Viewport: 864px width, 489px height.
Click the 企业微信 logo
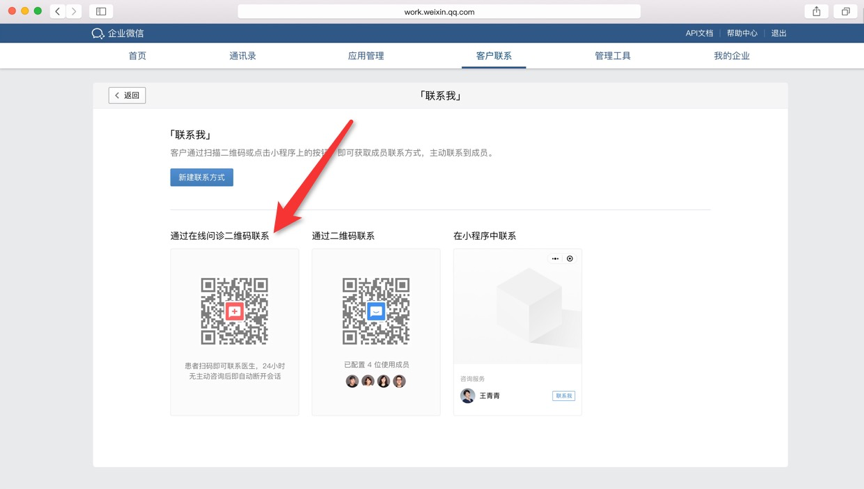tap(117, 33)
